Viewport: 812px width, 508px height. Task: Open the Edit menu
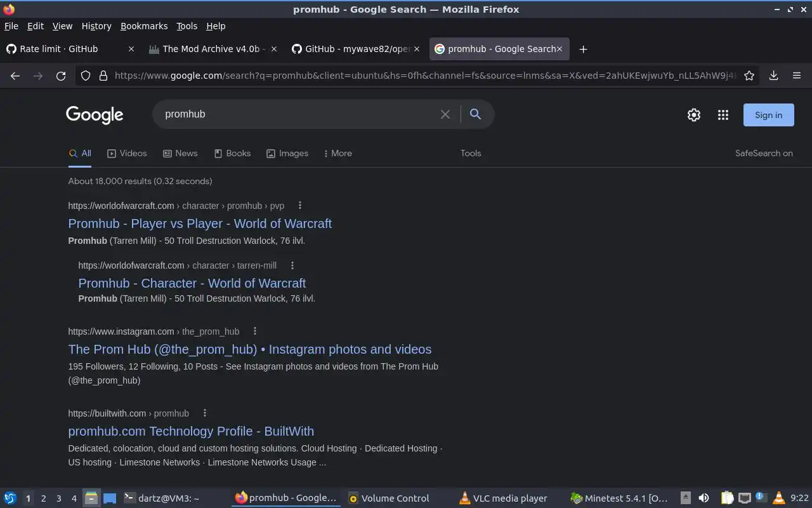(36, 26)
